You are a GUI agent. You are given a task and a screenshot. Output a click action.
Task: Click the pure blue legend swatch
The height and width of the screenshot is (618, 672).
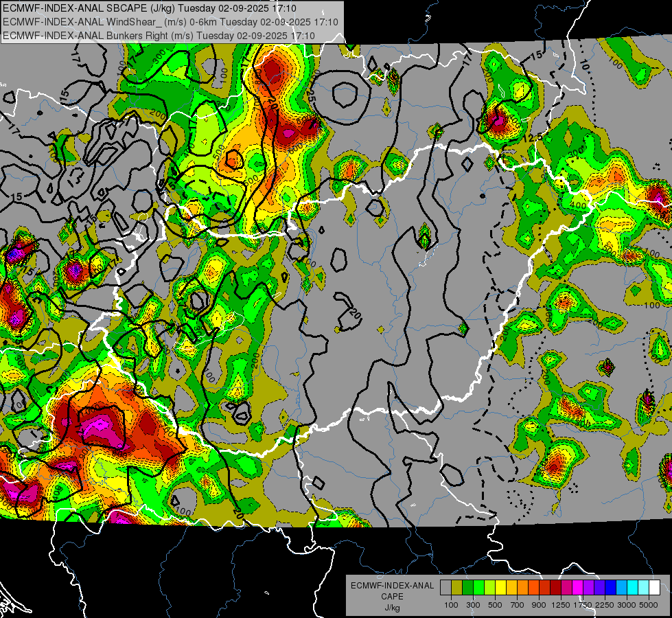611,588
